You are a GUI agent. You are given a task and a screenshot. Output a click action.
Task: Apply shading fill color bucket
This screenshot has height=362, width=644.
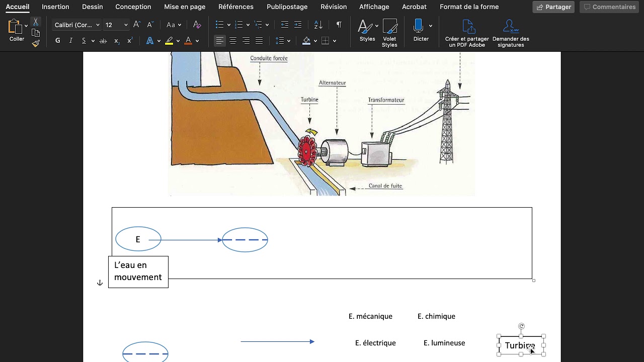pyautogui.click(x=306, y=41)
